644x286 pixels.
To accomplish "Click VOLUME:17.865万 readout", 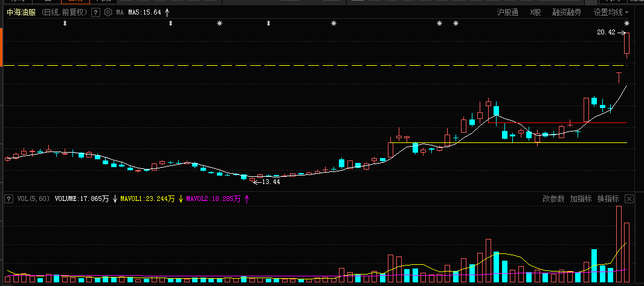I will [82, 199].
